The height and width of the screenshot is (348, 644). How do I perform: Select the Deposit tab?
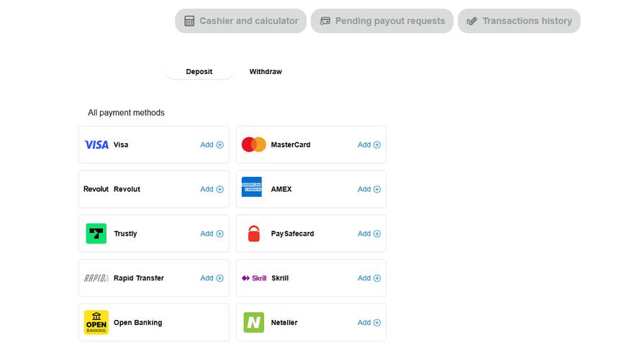point(199,72)
